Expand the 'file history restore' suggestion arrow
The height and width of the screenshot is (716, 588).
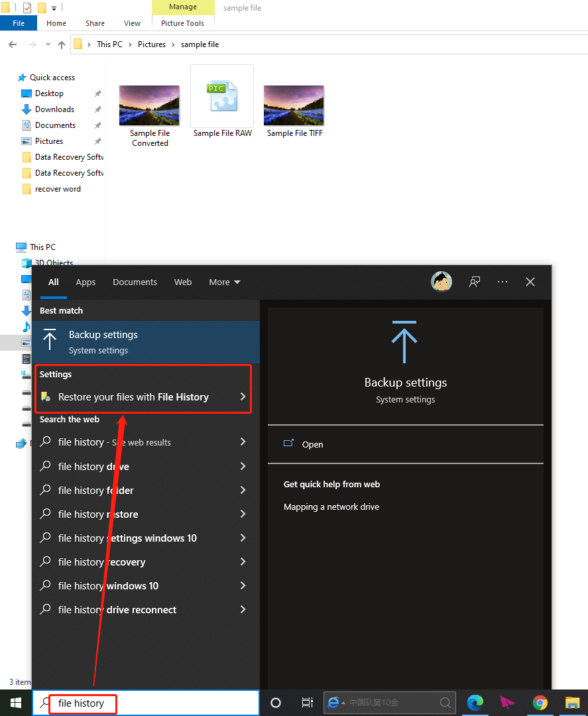tap(243, 514)
